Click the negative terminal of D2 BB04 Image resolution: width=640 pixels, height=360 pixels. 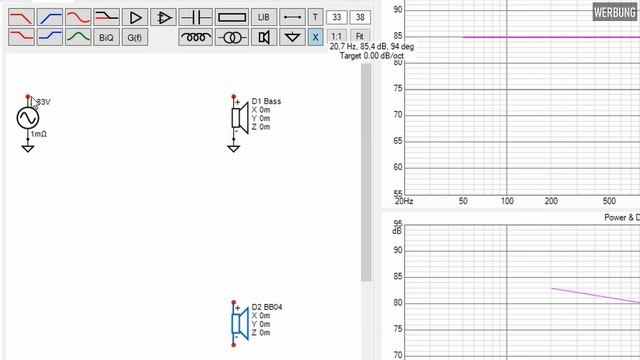[233, 345]
